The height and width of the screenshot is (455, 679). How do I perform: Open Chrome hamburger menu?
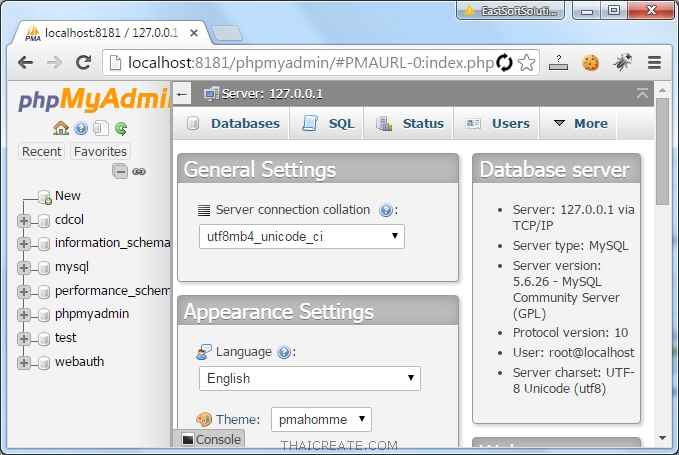click(x=654, y=63)
